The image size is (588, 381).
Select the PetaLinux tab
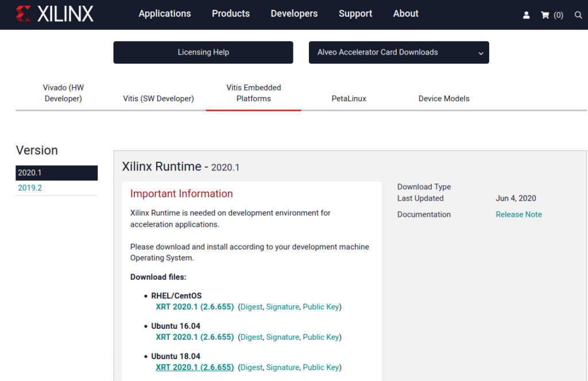click(349, 99)
